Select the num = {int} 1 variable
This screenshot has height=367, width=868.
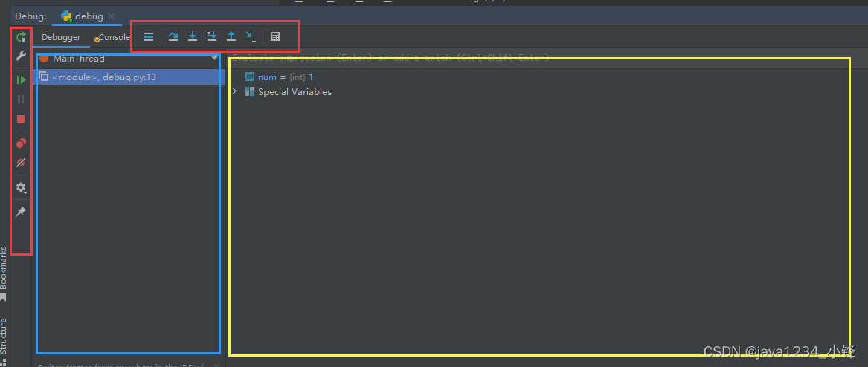click(279, 77)
